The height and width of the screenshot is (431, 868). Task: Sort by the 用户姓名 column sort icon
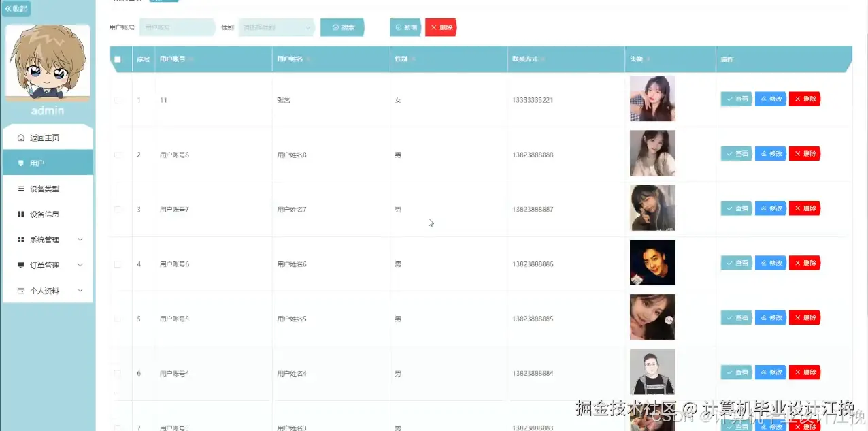click(x=308, y=59)
